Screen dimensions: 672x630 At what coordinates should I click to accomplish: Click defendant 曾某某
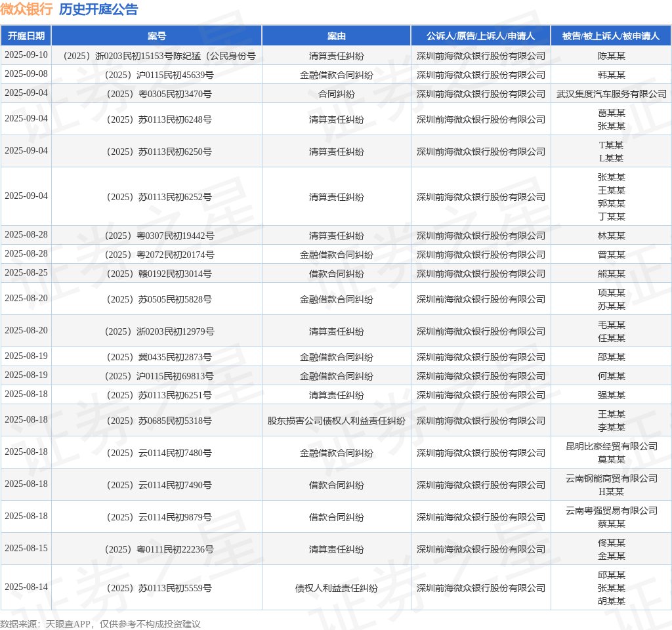tap(612, 255)
